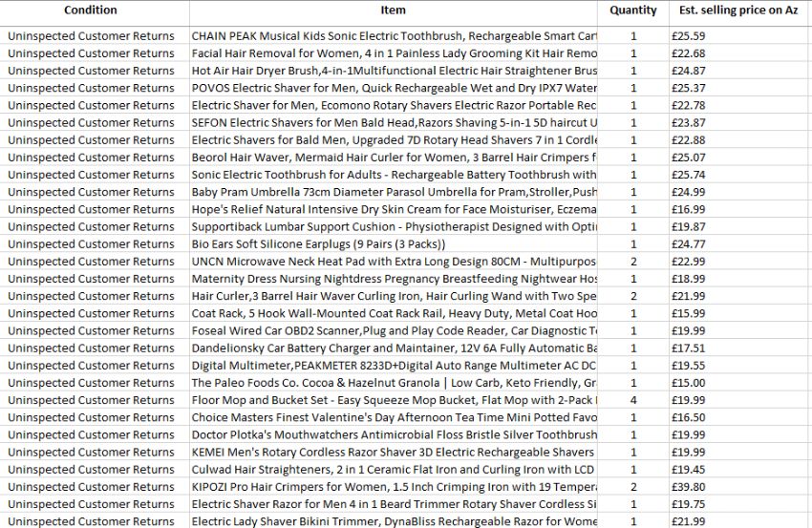Select Hope's Relief Dry Skin Cream cell
Screen dimensions: 812x528
394,209
